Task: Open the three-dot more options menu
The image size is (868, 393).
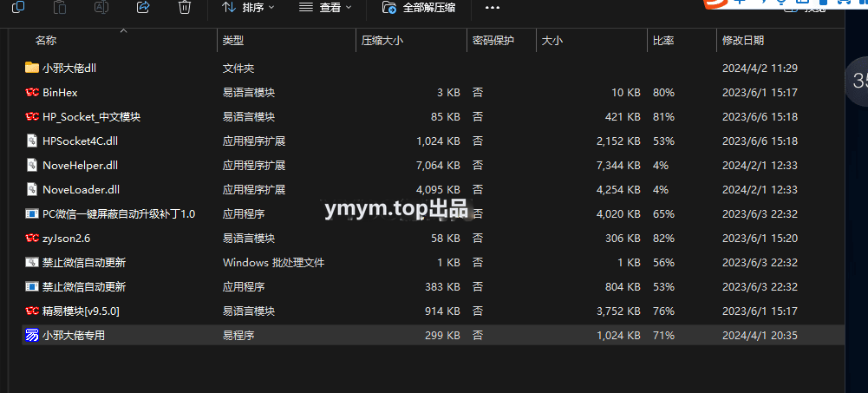Action: (493, 8)
